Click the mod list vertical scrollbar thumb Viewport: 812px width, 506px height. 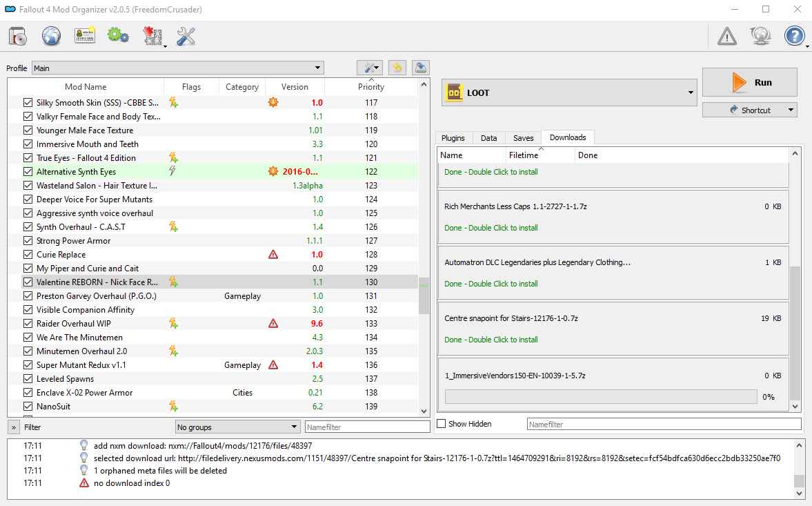pos(424,295)
